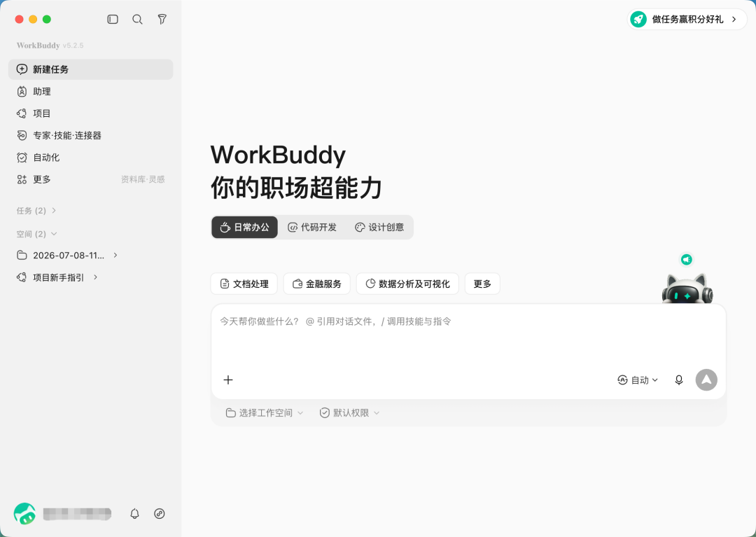756x537 pixels.
Task: Open 做任务赢积分好礼 banner
Action: (x=687, y=20)
